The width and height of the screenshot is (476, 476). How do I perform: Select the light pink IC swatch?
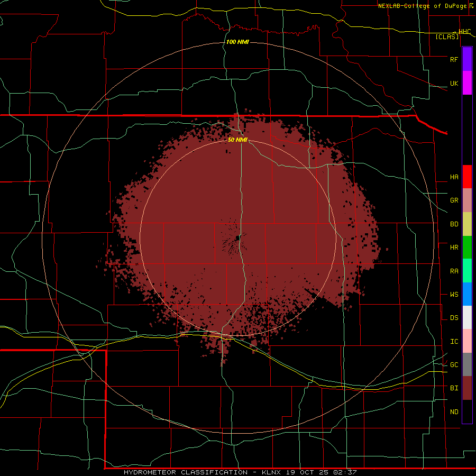467,341
